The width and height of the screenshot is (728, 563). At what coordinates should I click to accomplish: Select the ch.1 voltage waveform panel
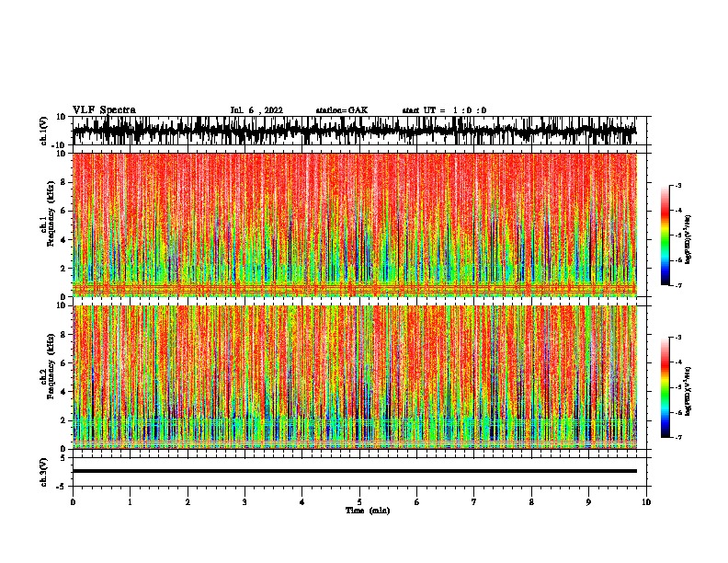[x=359, y=131]
